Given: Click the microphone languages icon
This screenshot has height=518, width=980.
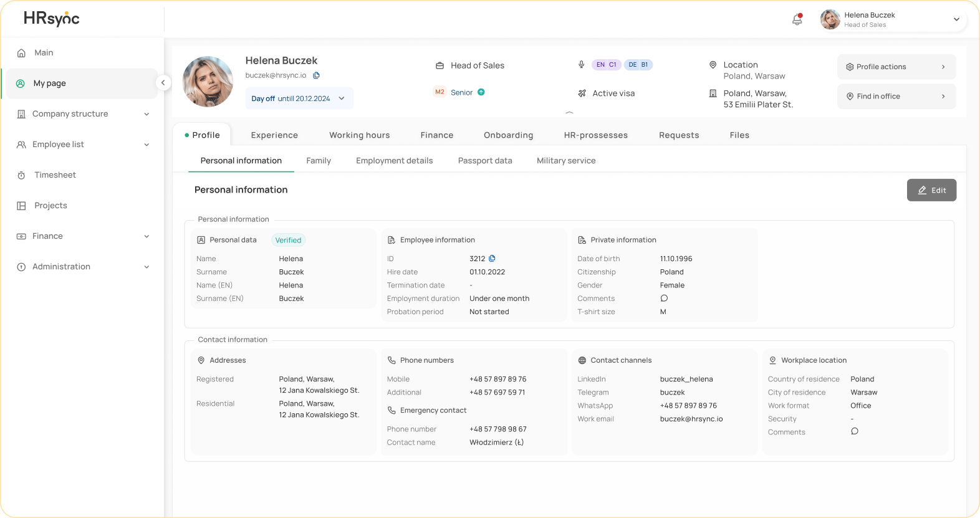Looking at the screenshot, I should point(581,64).
